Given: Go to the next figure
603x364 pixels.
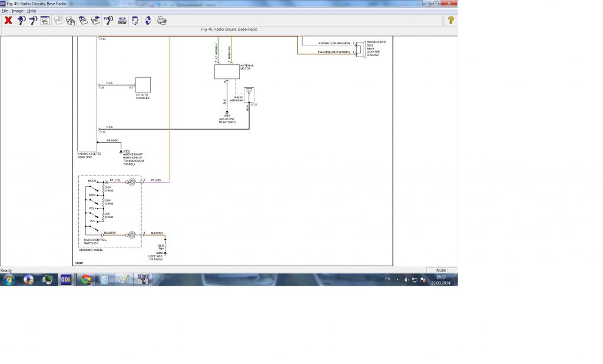Looking at the screenshot, I should tap(95, 20).
